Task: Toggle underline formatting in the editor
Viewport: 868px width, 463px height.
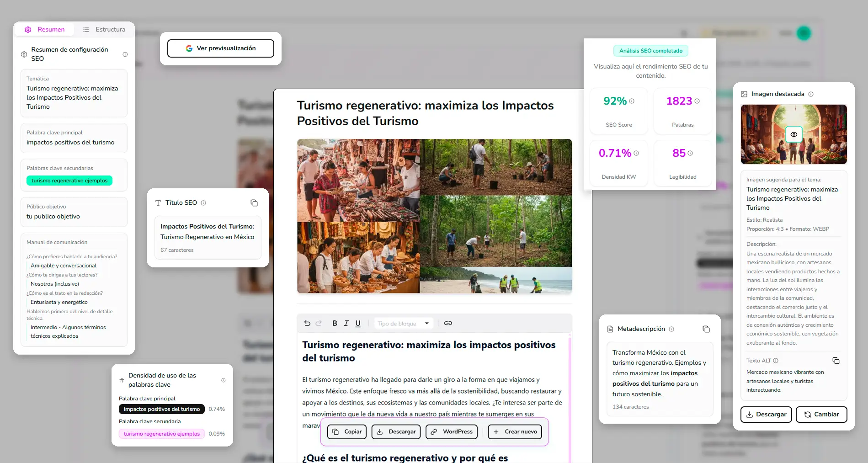Action: coord(358,323)
